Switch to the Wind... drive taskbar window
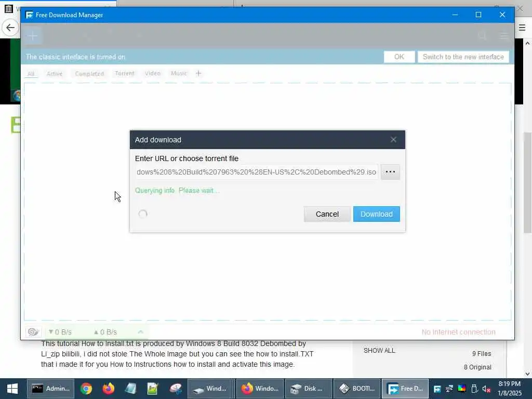This screenshot has width=532, height=399. [210, 389]
